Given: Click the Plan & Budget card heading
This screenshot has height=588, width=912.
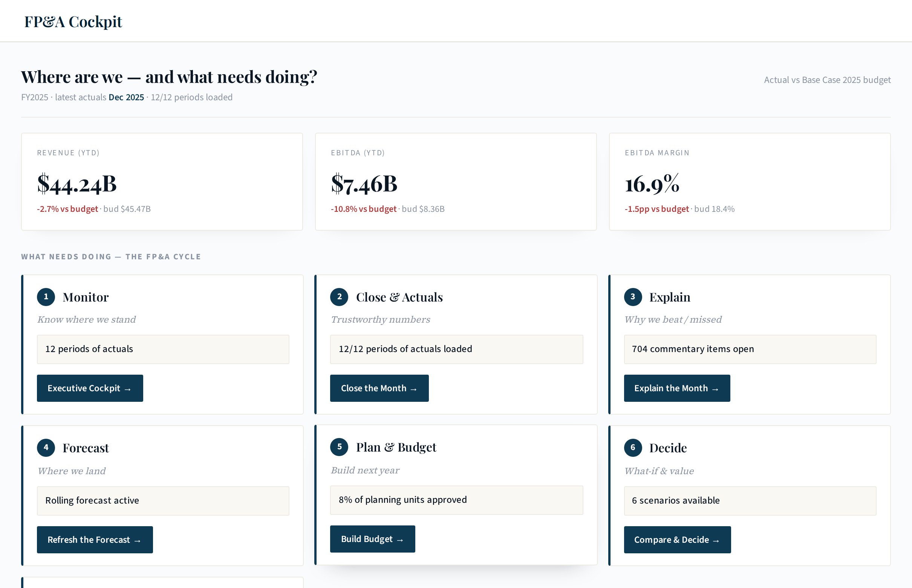Looking at the screenshot, I should (396, 447).
